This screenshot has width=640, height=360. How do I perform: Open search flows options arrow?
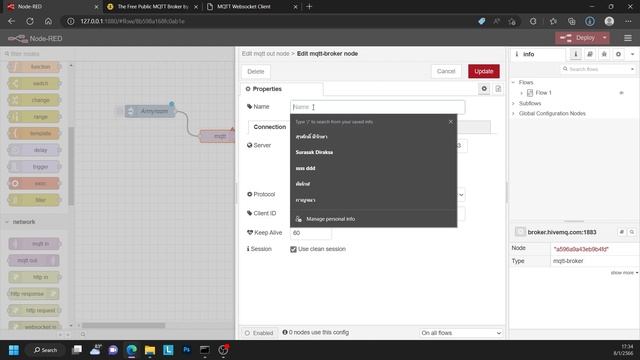632,69
